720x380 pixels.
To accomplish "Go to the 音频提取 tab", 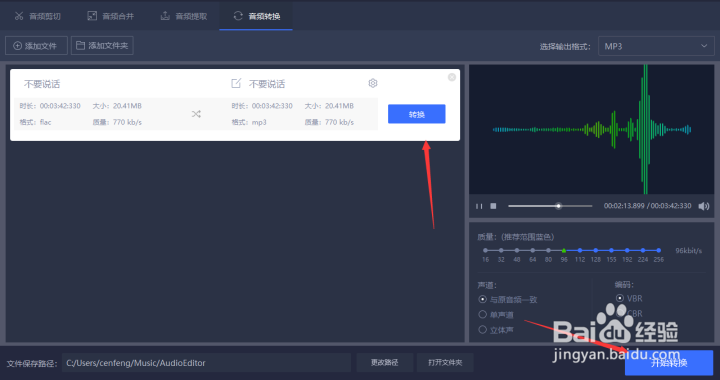I will [184, 17].
